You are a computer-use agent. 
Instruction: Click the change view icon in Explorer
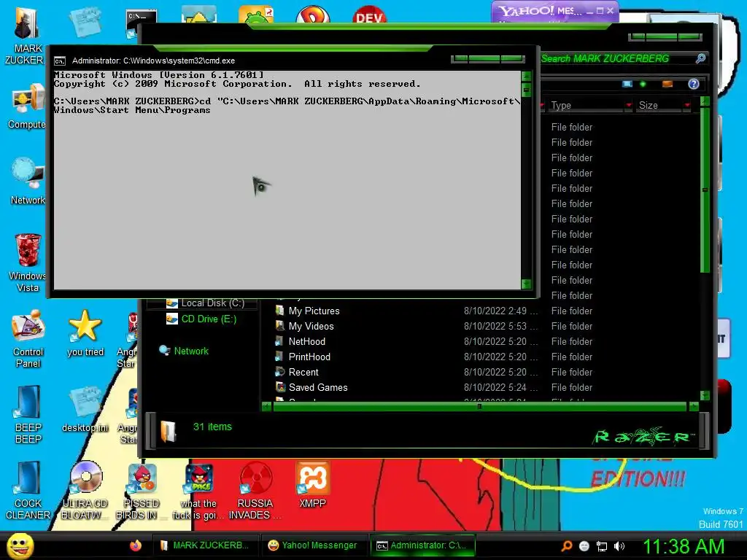coord(627,85)
